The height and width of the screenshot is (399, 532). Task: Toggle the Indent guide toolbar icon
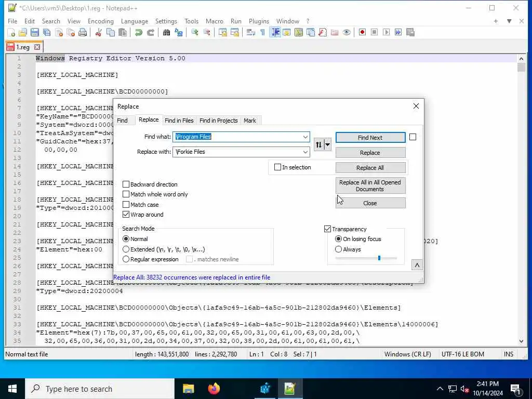[x=275, y=32]
